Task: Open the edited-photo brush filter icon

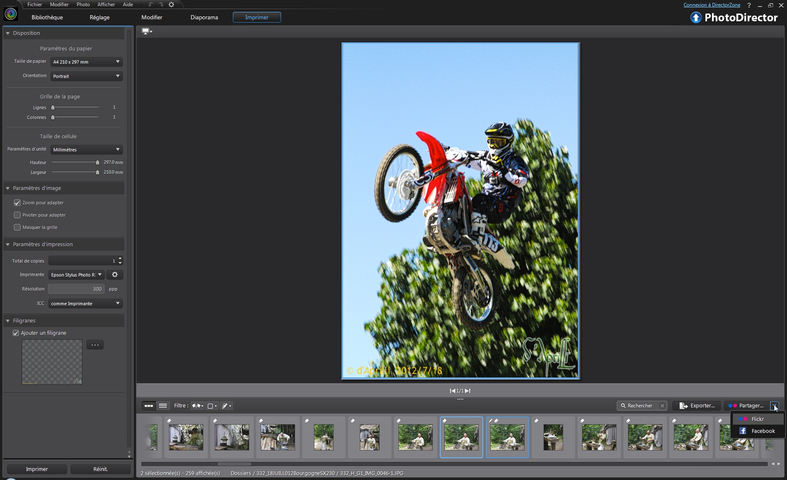Action: click(x=227, y=405)
